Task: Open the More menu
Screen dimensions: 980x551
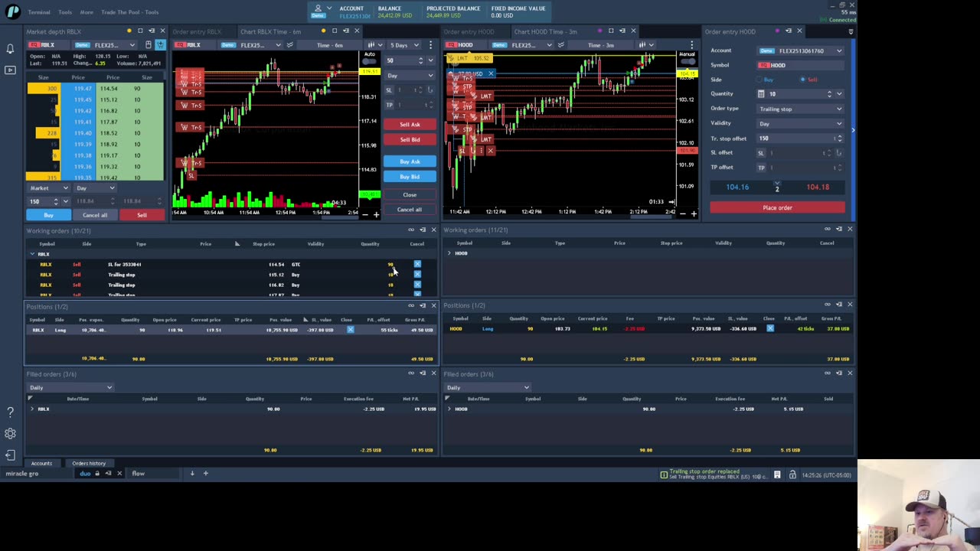Action: point(87,12)
